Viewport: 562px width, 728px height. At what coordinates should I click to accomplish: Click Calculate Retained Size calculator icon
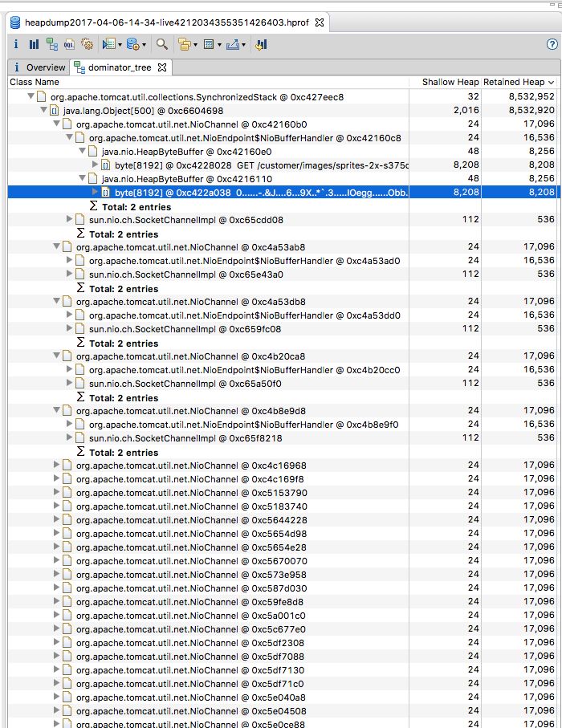click(209, 44)
